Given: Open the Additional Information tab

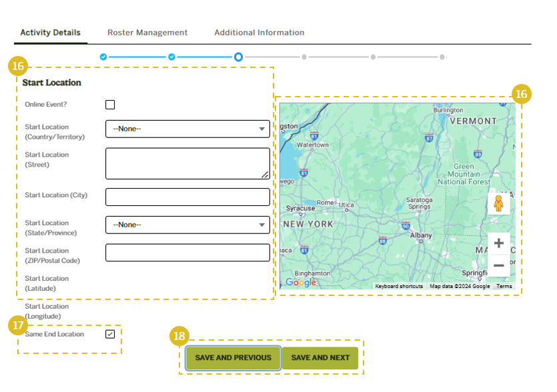Looking at the screenshot, I should (x=259, y=33).
